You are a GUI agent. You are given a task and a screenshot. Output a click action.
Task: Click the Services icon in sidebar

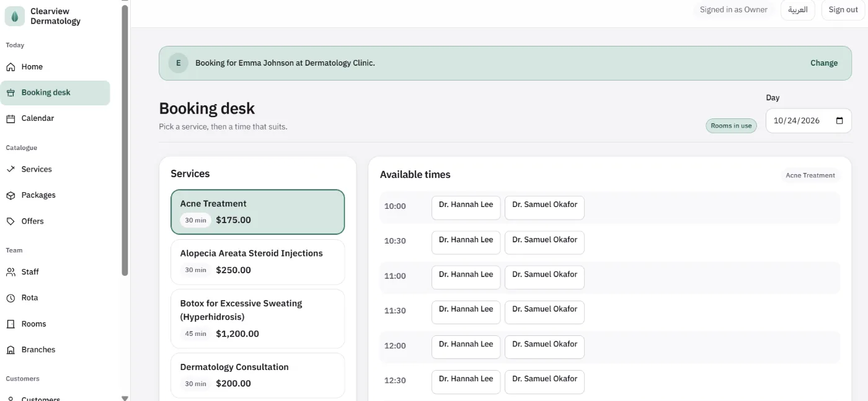click(x=11, y=169)
